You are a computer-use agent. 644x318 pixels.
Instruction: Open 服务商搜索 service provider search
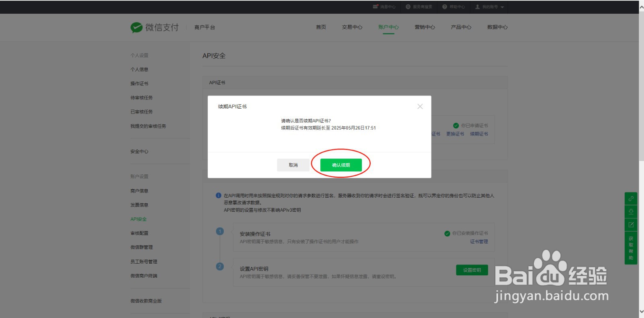(x=419, y=7)
